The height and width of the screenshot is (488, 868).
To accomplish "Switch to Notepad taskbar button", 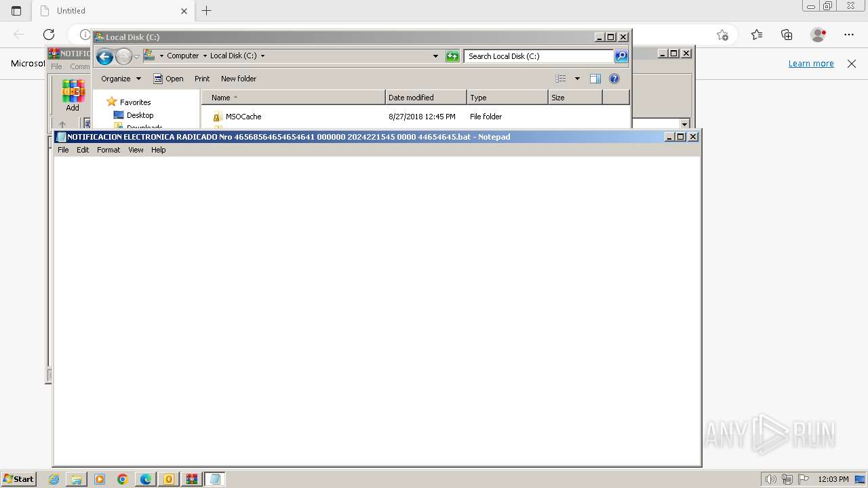I will pyautogui.click(x=215, y=479).
